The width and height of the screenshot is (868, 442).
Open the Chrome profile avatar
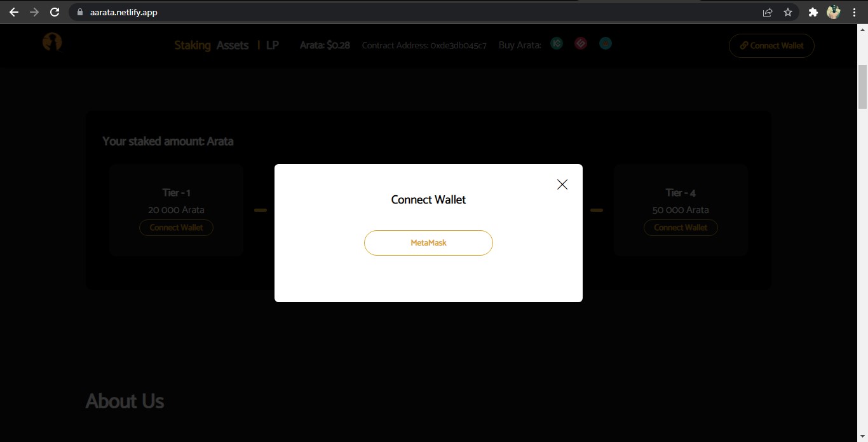pyautogui.click(x=834, y=12)
